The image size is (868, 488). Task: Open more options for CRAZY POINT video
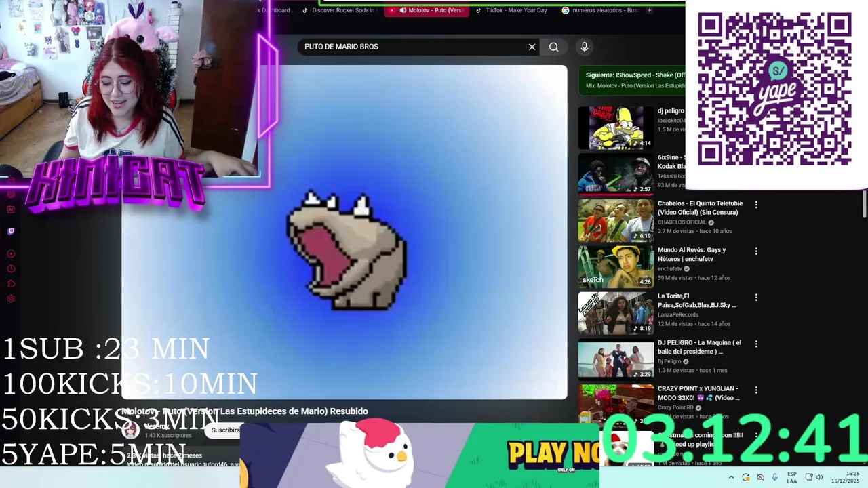pos(756,390)
